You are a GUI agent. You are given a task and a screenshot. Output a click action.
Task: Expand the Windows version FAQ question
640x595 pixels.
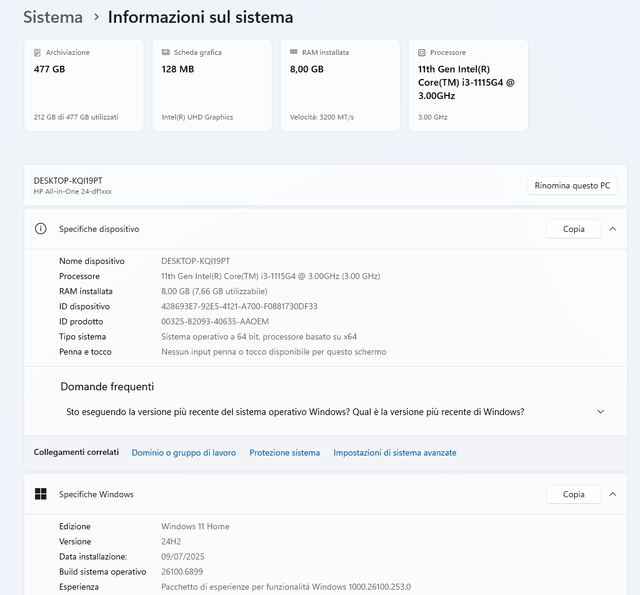coord(600,411)
